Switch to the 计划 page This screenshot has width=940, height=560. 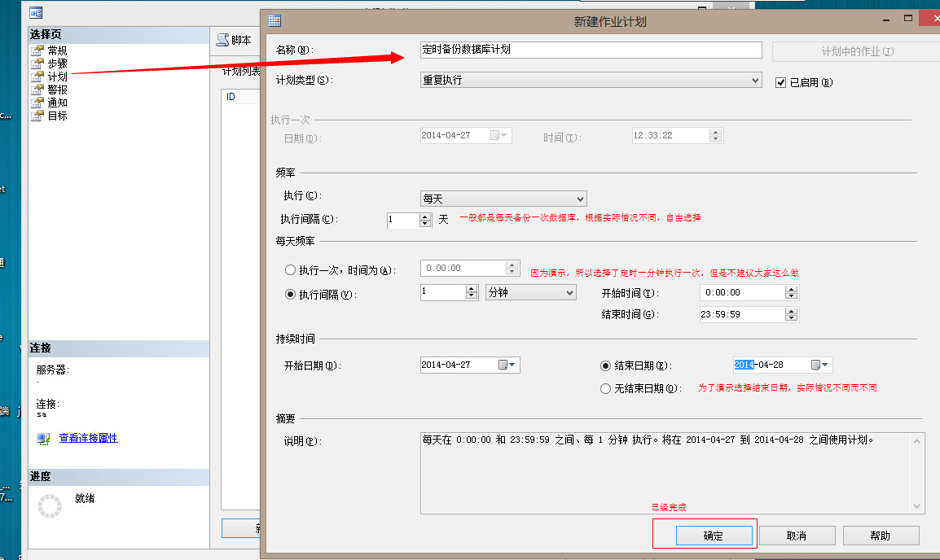coord(58,77)
